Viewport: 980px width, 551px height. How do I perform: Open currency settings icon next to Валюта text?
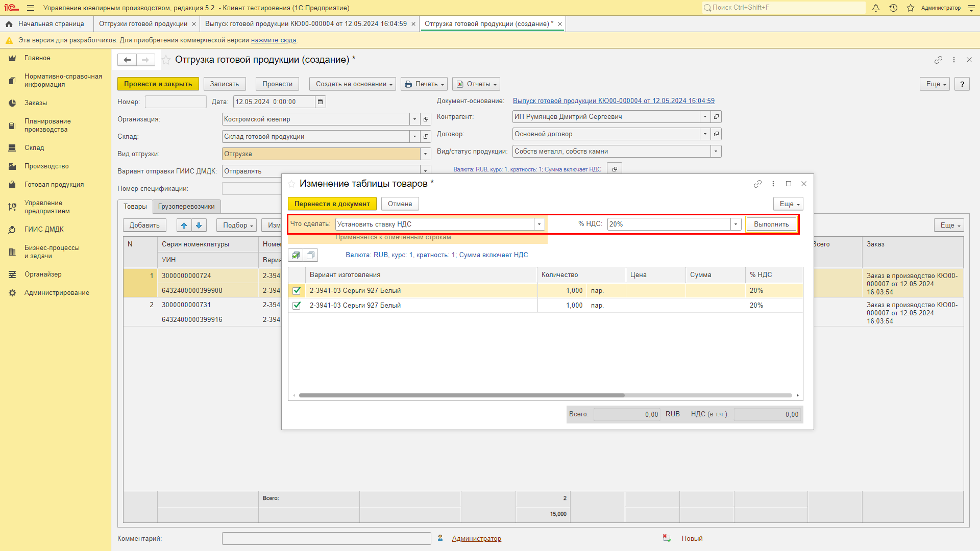pos(615,169)
